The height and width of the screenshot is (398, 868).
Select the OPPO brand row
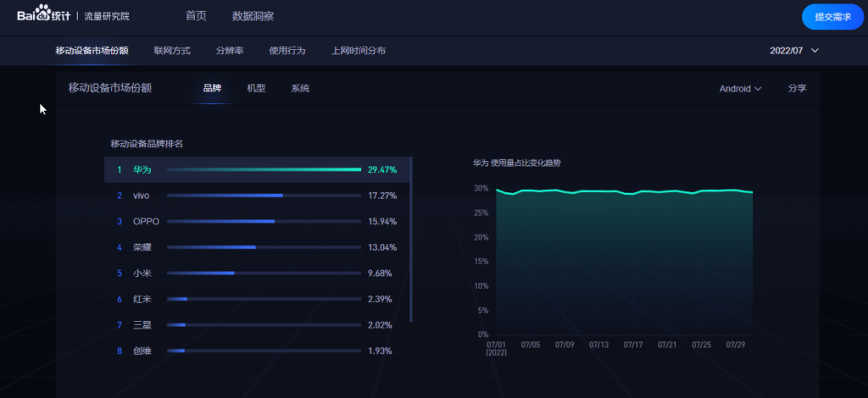pos(254,221)
